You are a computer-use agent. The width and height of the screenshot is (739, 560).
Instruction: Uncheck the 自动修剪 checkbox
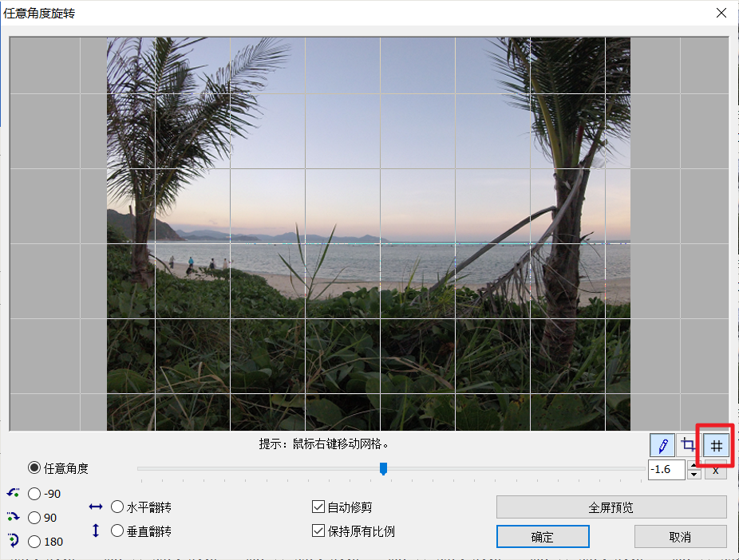[x=318, y=507]
